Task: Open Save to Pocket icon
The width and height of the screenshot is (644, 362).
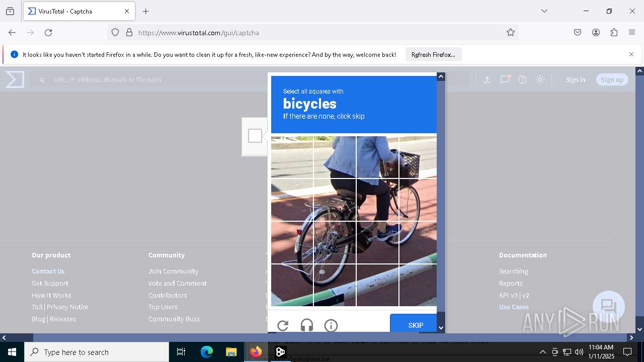Action: (x=578, y=32)
